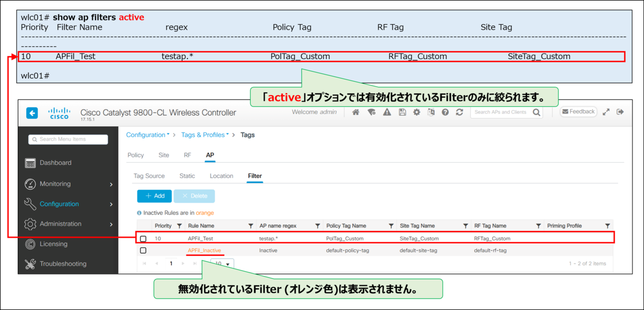Click the Refresh icon in the header
The height and width of the screenshot is (310, 644).
(x=459, y=111)
